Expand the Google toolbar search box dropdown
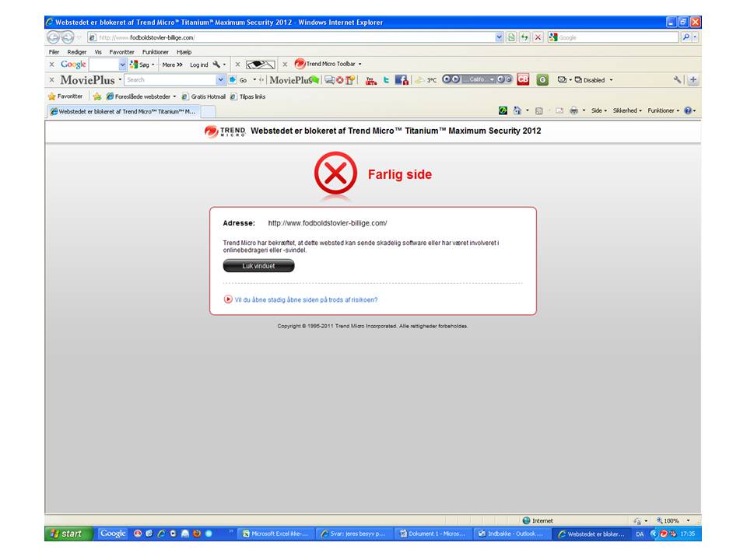The width and height of the screenshot is (747, 560). pyautogui.click(x=122, y=65)
